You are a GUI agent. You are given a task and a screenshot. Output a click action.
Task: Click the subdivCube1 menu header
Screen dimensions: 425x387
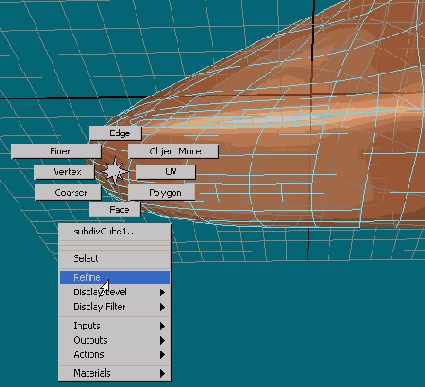click(x=115, y=231)
